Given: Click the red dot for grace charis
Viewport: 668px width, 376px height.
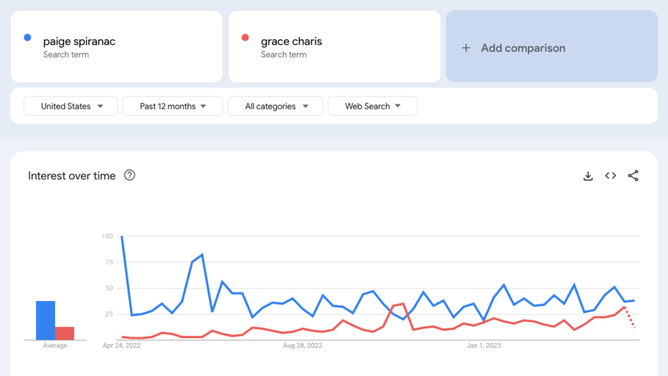Looking at the screenshot, I should [x=245, y=37].
